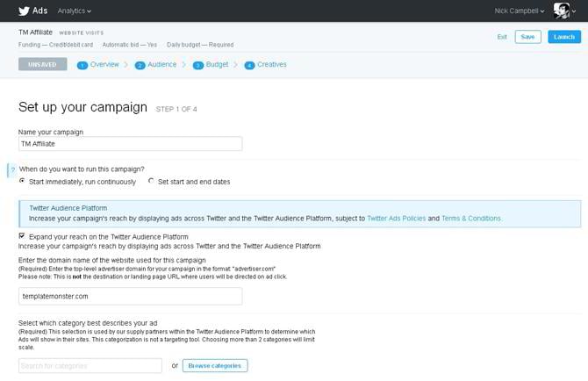Click the user profile avatar picture
This screenshot has height=381, width=588.
click(561, 11)
